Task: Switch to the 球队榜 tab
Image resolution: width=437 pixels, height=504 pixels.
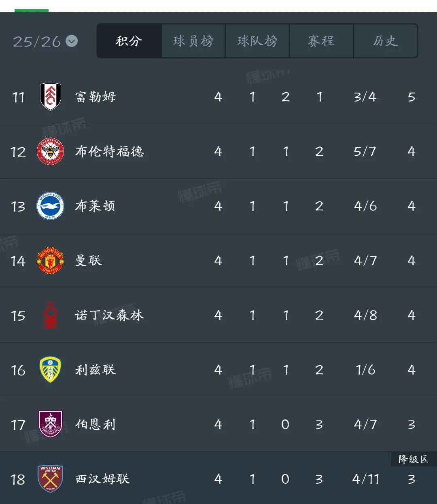Action: tap(257, 41)
